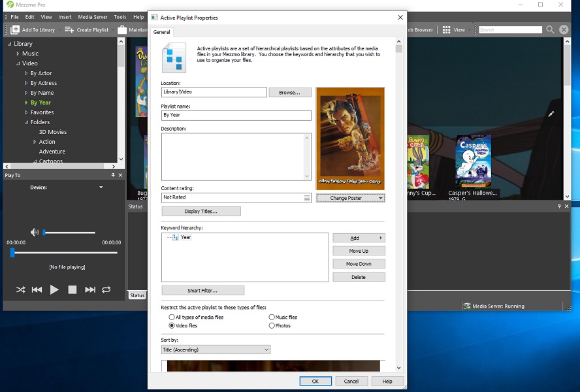Click the volume speaker icon
580x392 pixels.
click(35, 232)
